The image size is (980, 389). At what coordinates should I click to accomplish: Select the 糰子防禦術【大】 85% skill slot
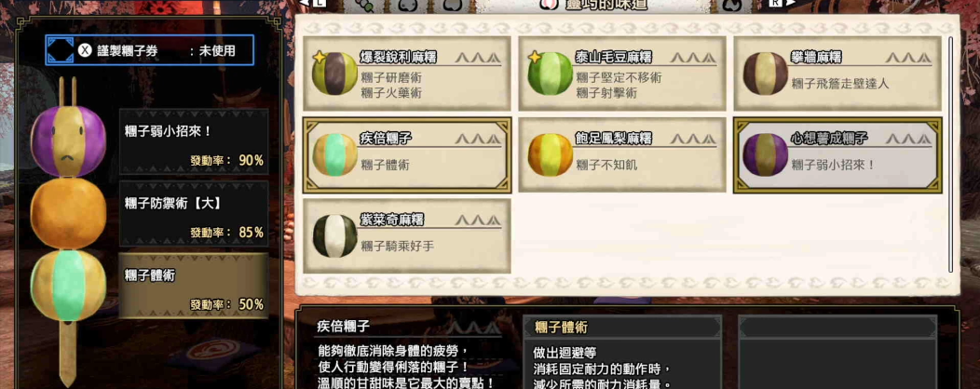(194, 213)
